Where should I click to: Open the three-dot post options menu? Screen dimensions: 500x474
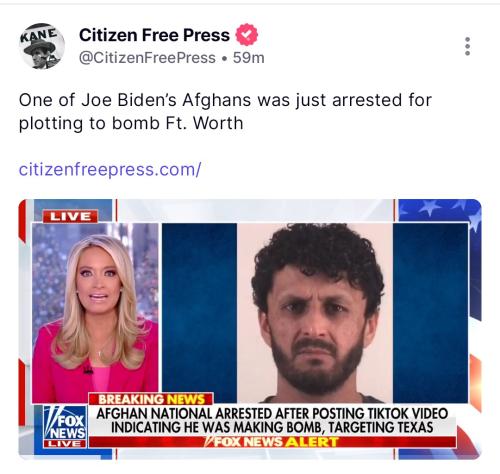tap(467, 46)
